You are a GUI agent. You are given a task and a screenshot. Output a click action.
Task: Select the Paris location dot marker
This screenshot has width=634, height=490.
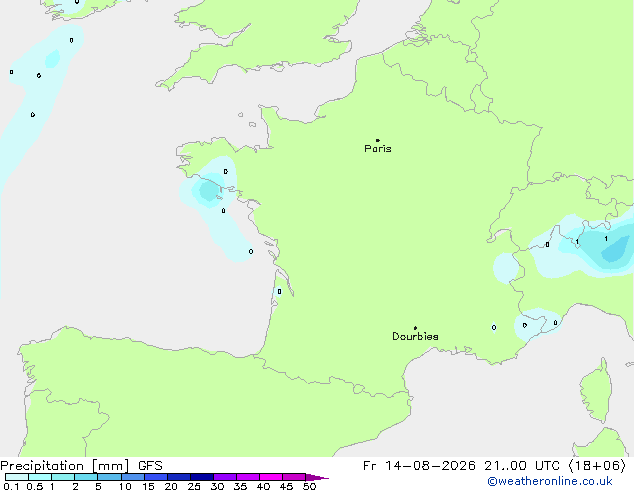pyautogui.click(x=378, y=140)
